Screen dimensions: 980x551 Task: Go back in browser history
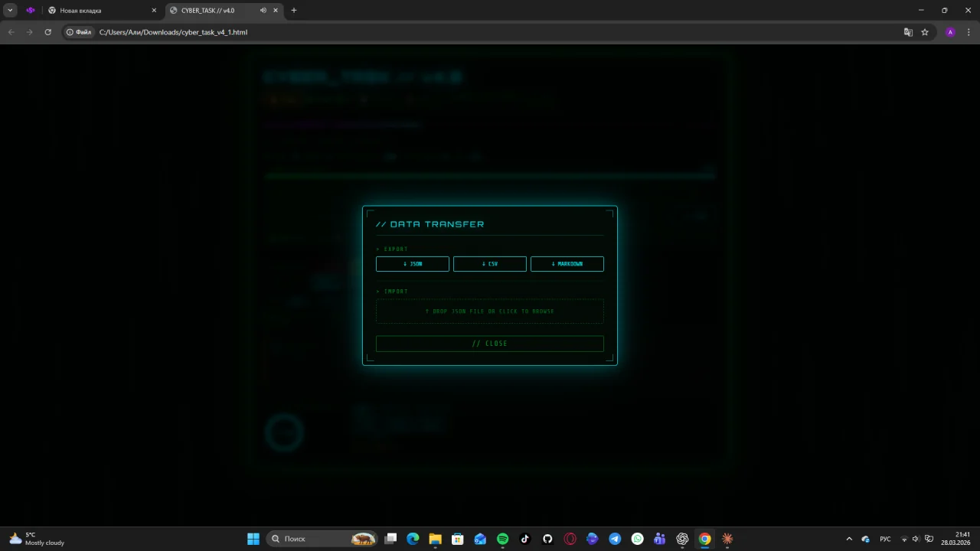(11, 32)
